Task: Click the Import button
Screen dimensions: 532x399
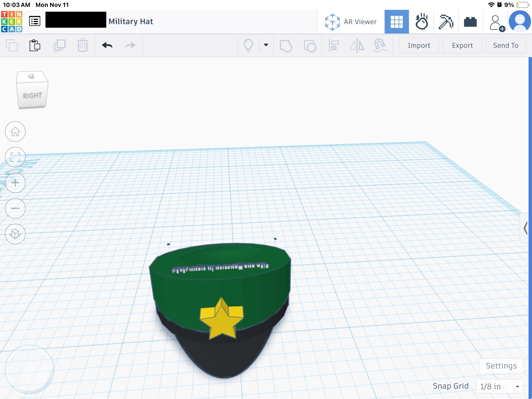Action: (419, 45)
